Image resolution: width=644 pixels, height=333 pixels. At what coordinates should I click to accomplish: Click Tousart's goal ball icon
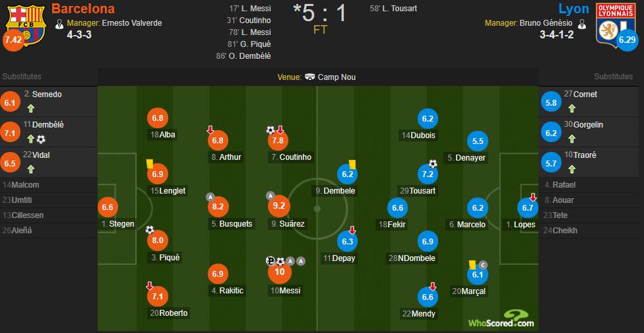[x=432, y=163]
